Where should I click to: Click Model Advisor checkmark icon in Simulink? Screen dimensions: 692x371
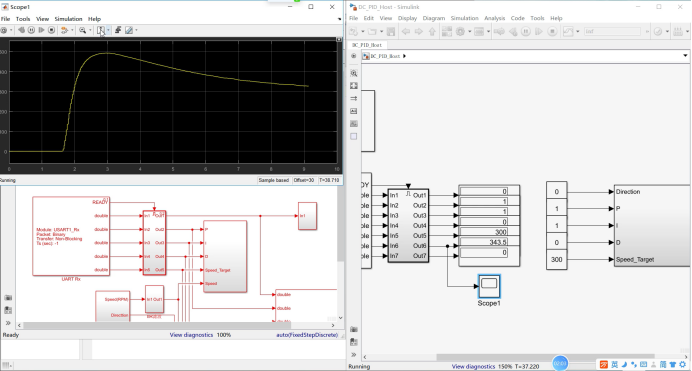point(658,31)
